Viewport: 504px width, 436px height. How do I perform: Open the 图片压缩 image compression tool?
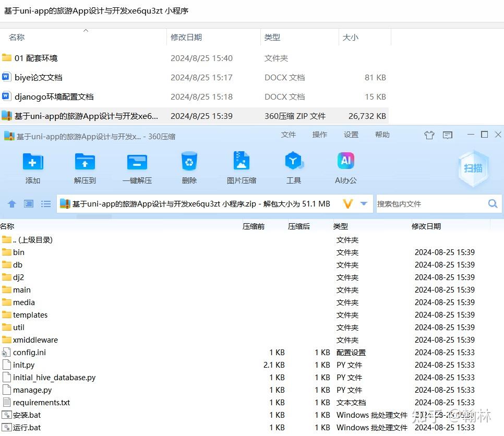(241, 163)
